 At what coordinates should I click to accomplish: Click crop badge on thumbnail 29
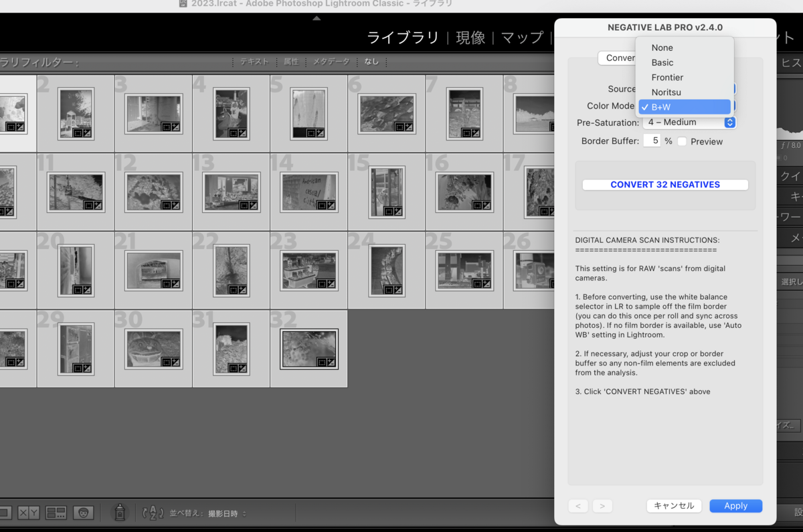(78, 368)
